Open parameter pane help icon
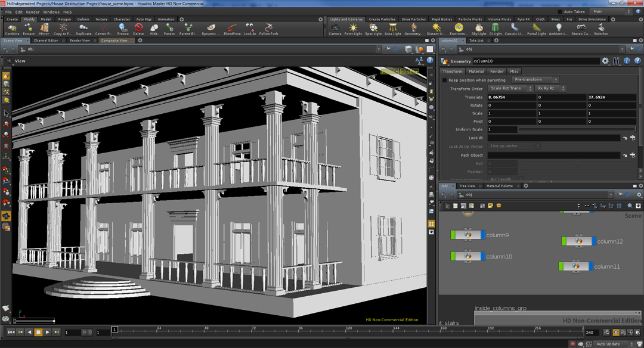Viewport: 644px width, 348px height. pos(637,61)
